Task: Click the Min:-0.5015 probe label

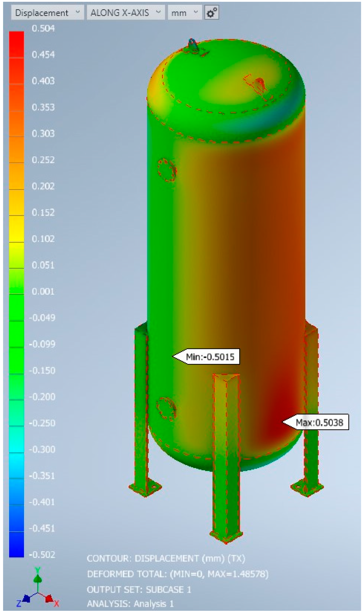Action: tap(210, 357)
